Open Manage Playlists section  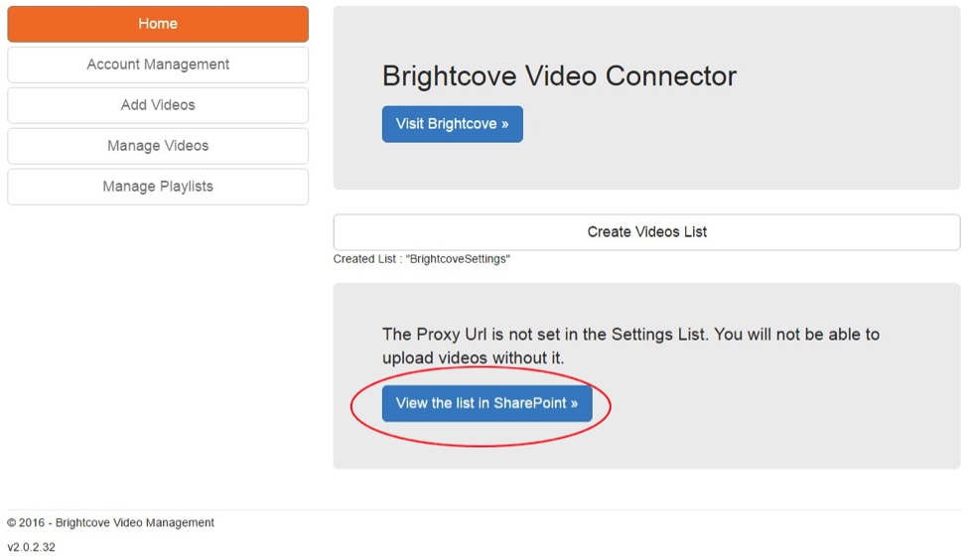pos(158,187)
